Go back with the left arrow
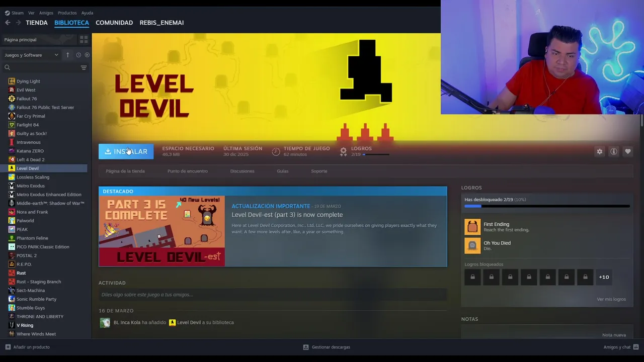 (8, 23)
